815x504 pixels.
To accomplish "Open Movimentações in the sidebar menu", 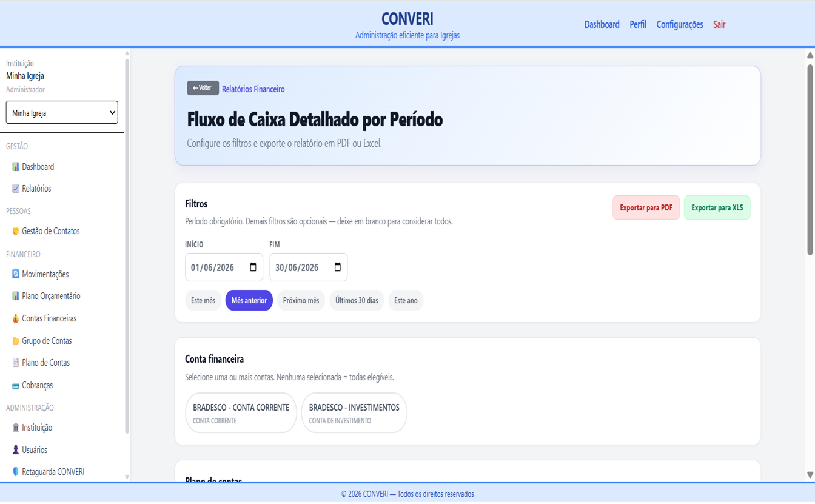I will pos(45,274).
